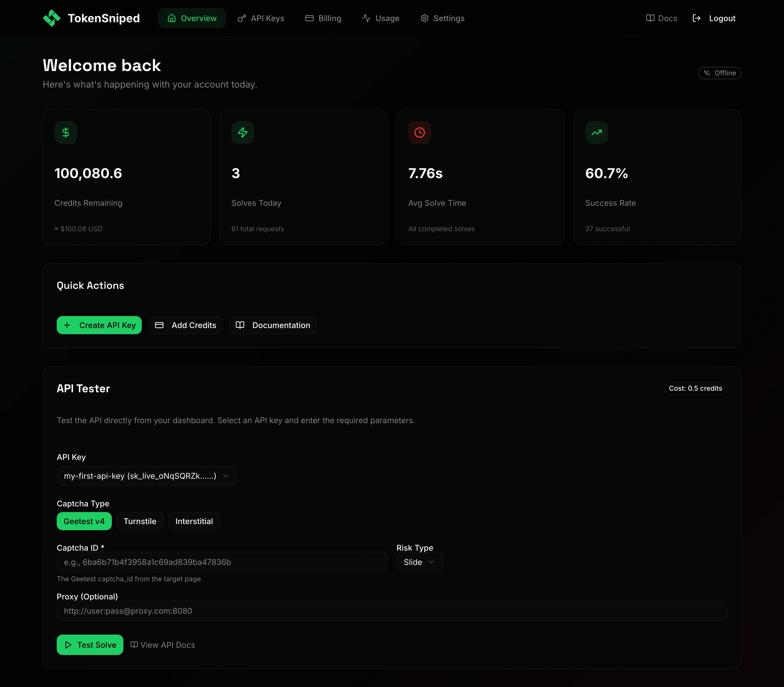
Task: Click the Test Solve button
Action: pyautogui.click(x=90, y=645)
